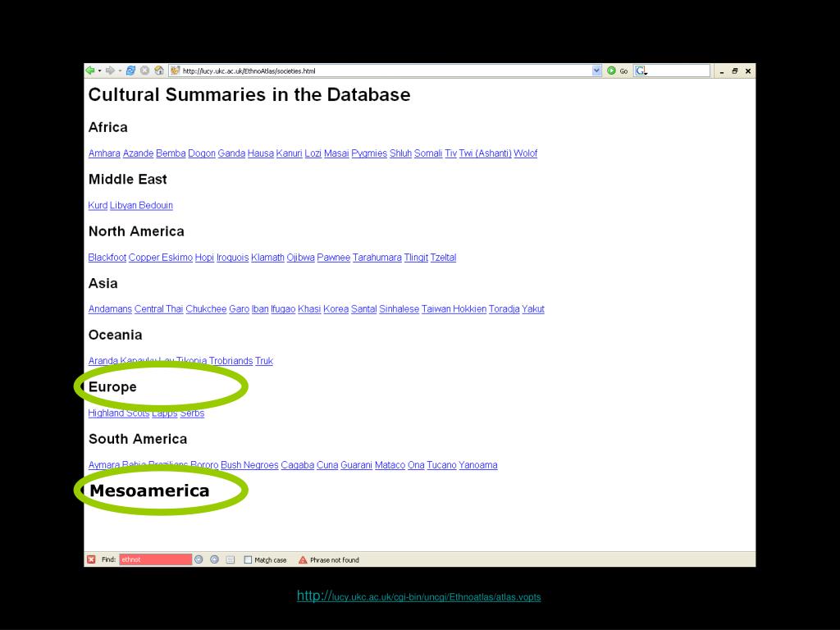Screen dimensions: 840x630
Task: Click the green Go button
Action: (617, 71)
